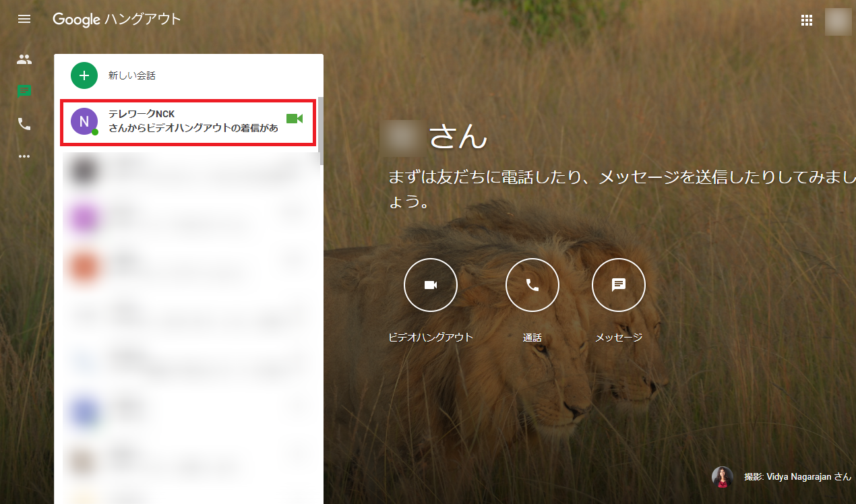
Task: Click the 新しい会話 text label
Action: pyautogui.click(x=132, y=75)
